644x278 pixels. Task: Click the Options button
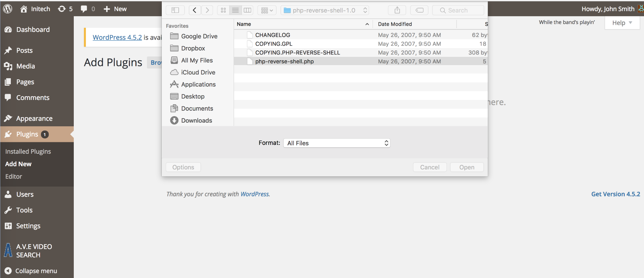pos(183,167)
